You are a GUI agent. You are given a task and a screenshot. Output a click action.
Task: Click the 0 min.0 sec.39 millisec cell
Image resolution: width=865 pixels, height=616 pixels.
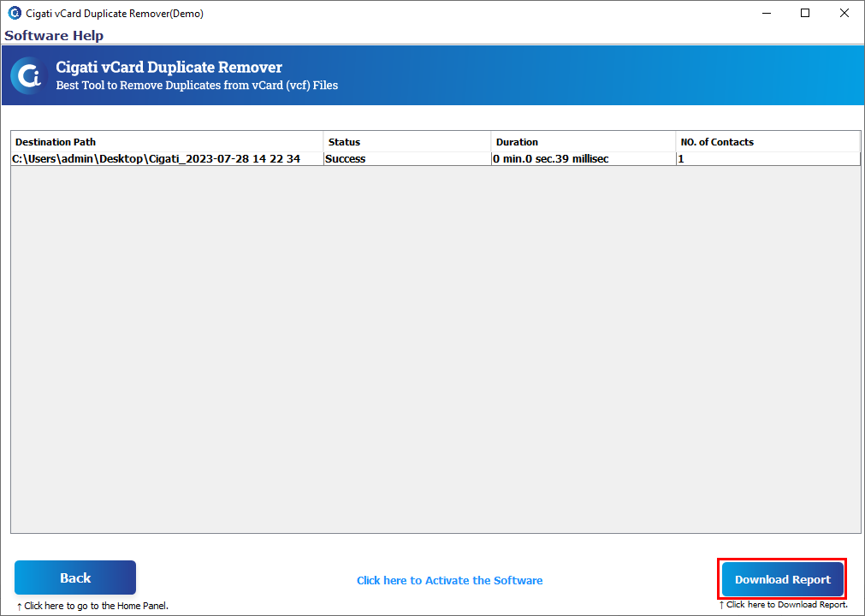[x=584, y=159]
